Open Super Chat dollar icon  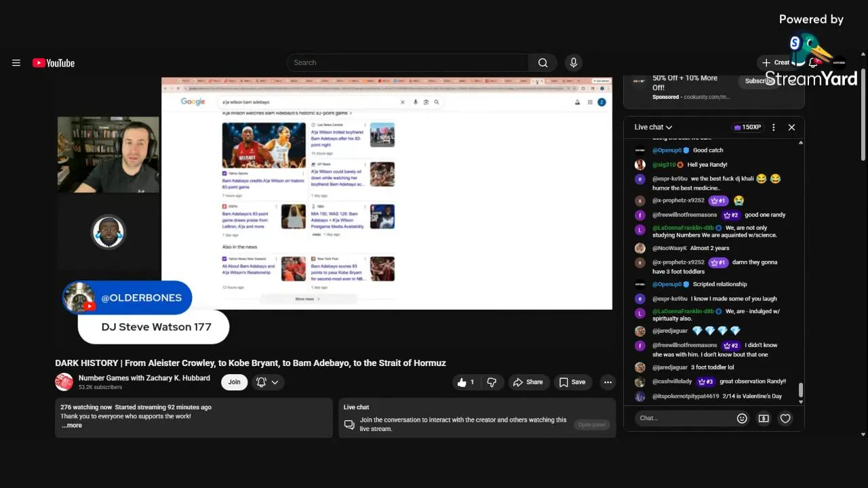[x=764, y=418]
